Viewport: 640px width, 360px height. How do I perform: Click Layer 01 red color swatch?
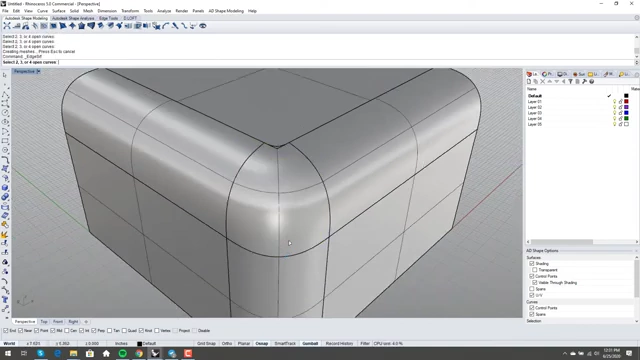tap(627, 102)
